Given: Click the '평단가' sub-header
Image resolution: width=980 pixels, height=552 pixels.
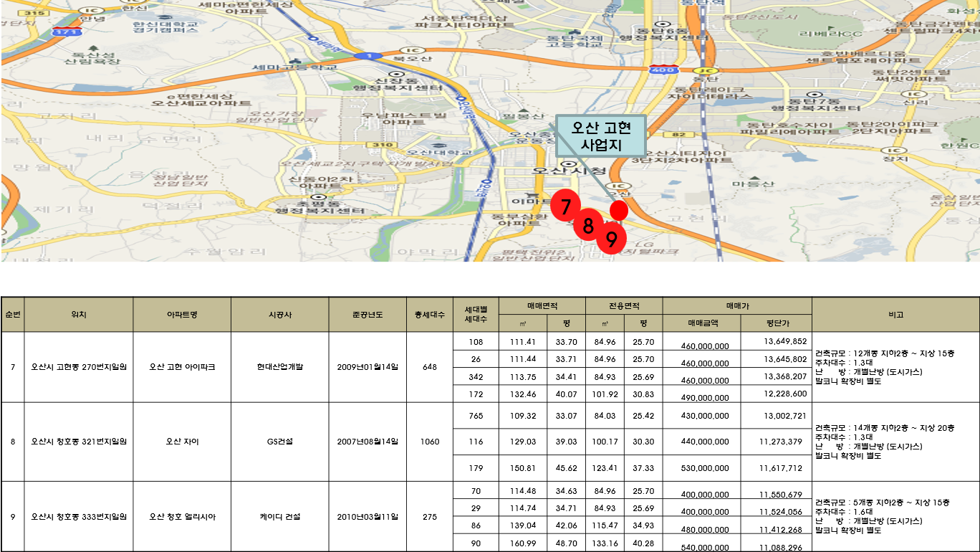Looking at the screenshot, I should [x=776, y=323].
